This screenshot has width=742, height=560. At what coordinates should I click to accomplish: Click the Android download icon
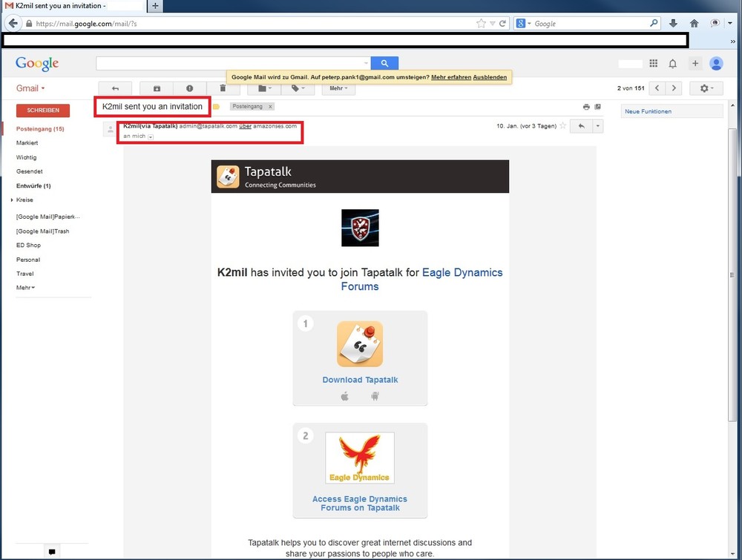click(375, 396)
